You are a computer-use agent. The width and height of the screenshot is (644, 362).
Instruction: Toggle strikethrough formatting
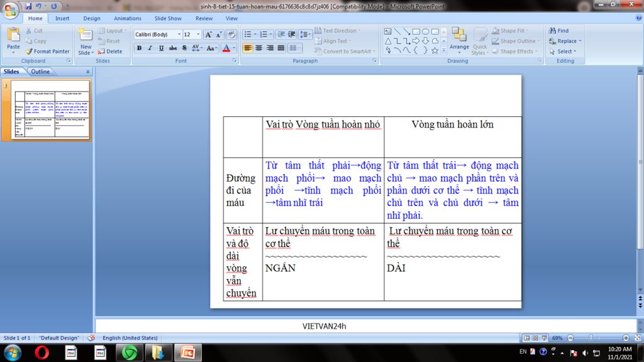tap(172, 48)
